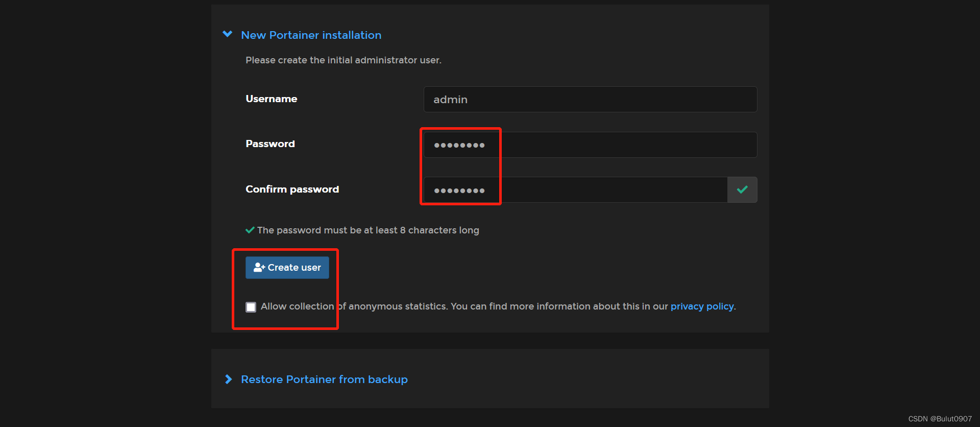The image size is (980, 427).
Task: Select the Confirm password input field
Action: pos(575,190)
